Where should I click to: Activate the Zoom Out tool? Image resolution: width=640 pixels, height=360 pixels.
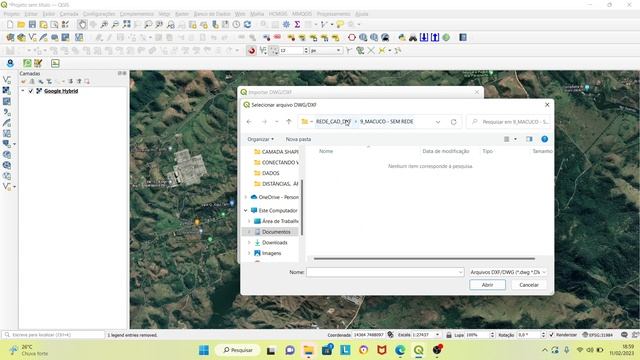pos(115,24)
